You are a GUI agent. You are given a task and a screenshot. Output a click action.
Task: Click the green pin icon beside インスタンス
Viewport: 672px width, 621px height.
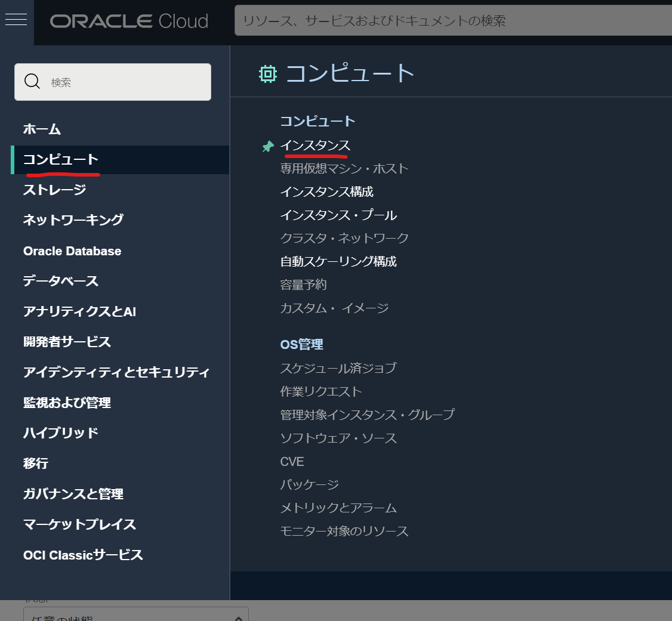point(268,147)
